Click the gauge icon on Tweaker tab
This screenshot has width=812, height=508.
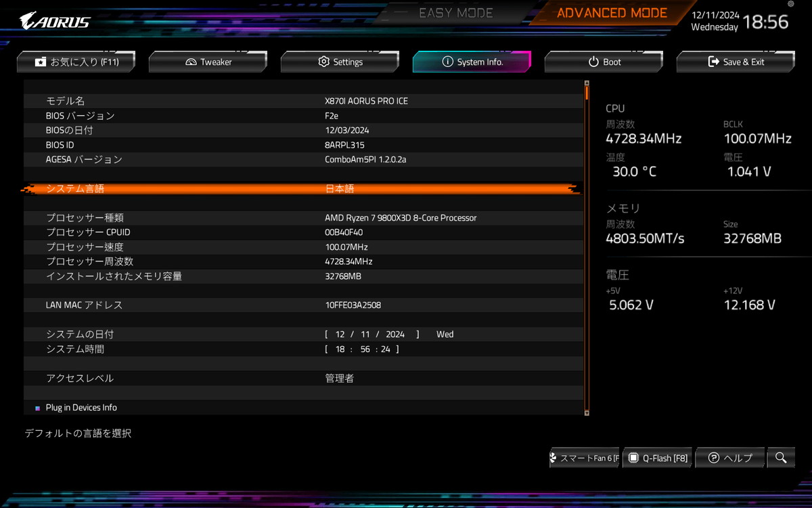(191, 62)
